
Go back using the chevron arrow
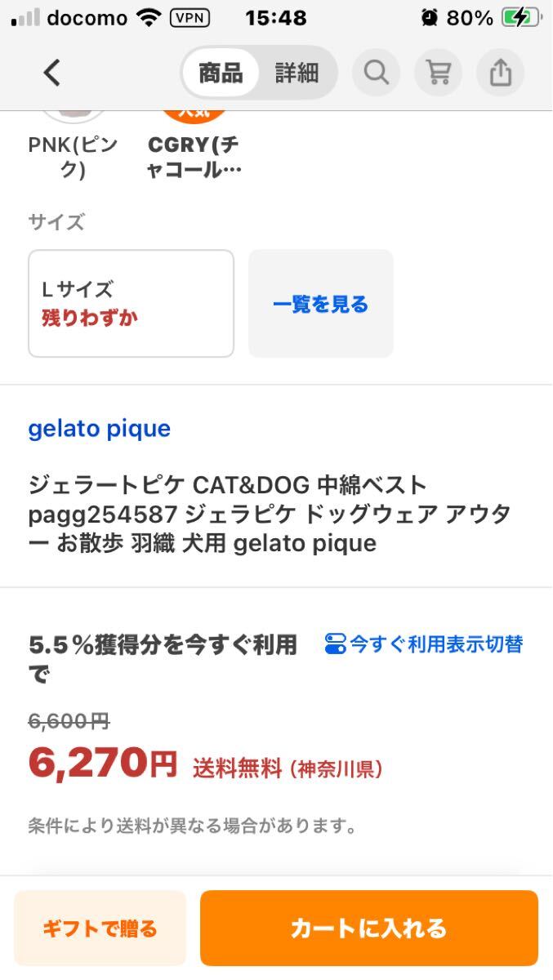click(x=51, y=72)
